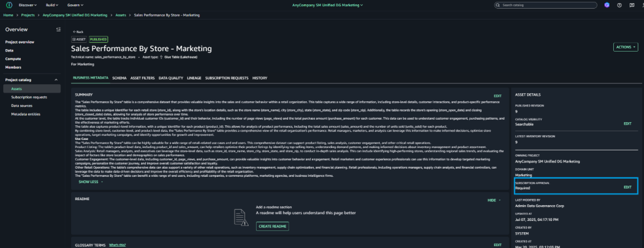Click the search magnifier icon in catalog search
This screenshot has height=248, width=644.
pos(498,5)
